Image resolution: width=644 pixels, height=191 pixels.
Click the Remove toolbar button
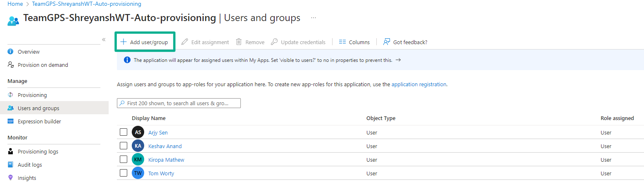(250, 42)
